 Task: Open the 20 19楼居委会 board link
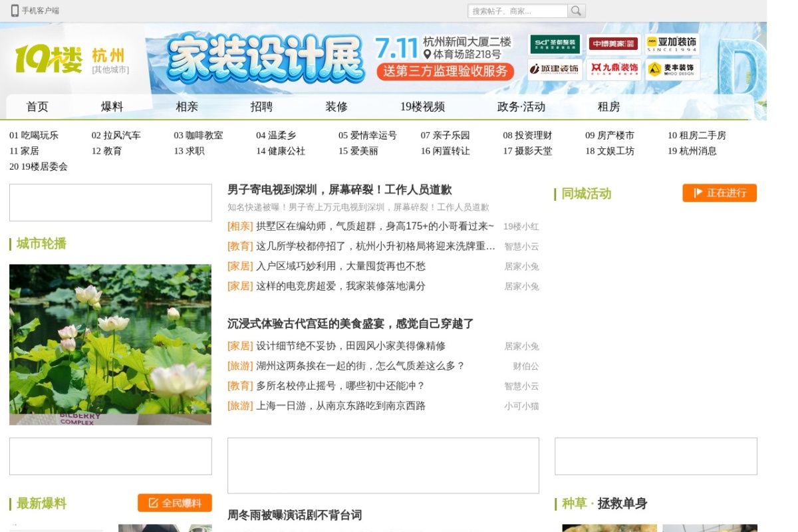pyautogui.click(x=39, y=167)
